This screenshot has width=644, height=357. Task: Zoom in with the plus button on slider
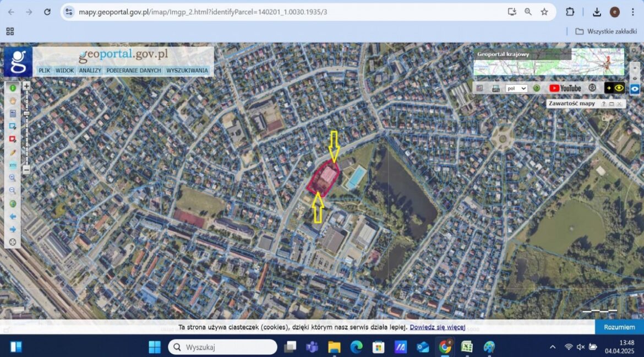[26, 86]
